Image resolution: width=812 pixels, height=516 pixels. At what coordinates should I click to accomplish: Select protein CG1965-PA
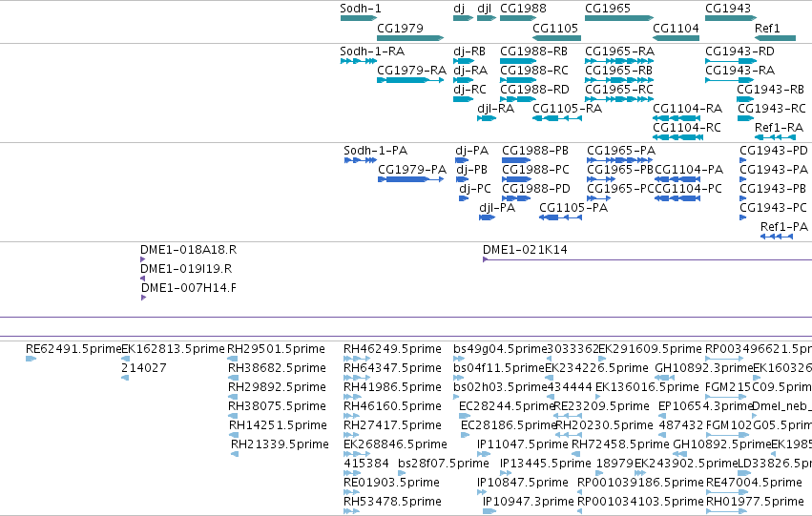619,160
